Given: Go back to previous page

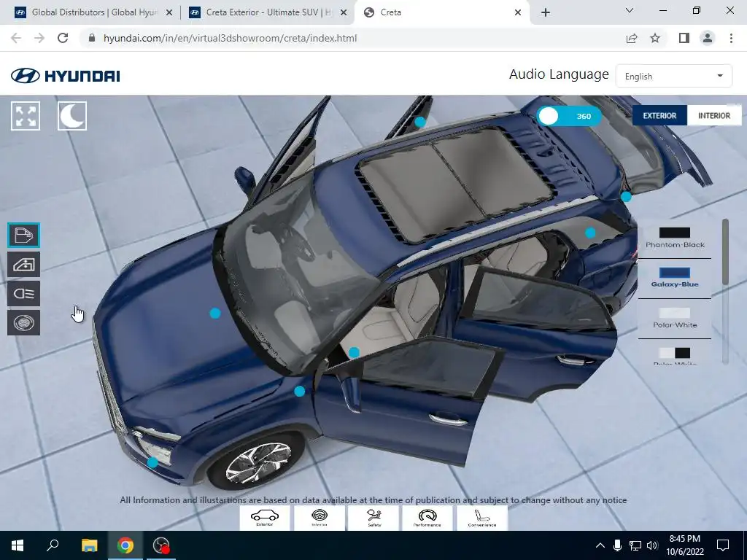Looking at the screenshot, I should pos(16,38).
